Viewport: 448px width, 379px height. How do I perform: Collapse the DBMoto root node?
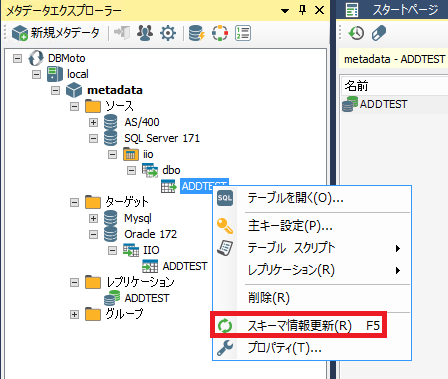pyautogui.click(x=17, y=59)
